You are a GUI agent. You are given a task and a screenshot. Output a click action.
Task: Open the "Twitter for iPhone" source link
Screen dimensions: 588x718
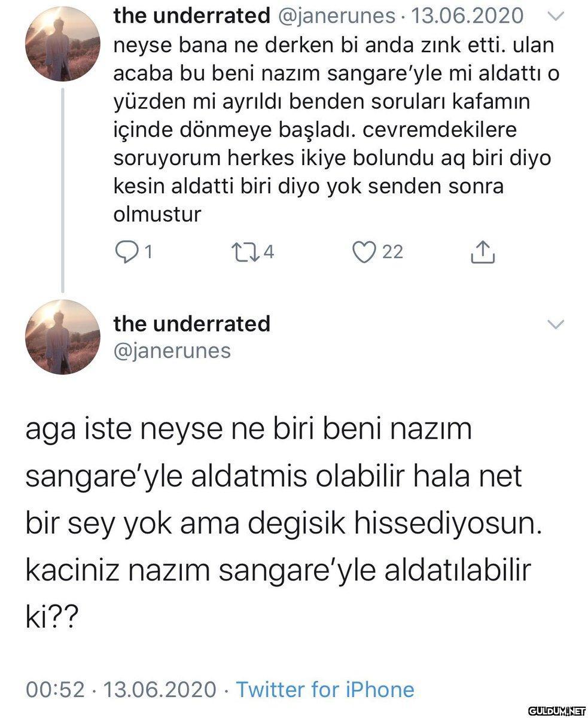(325, 690)
